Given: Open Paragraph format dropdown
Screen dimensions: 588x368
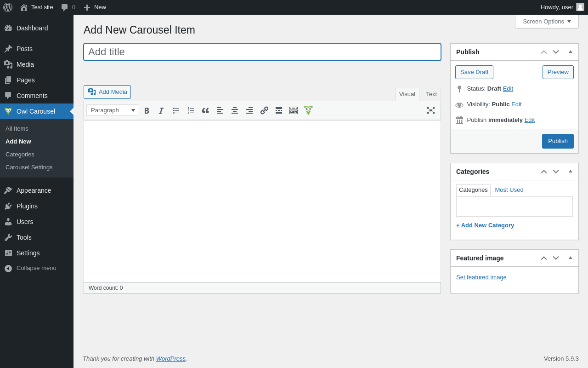Looking at the screenshot, I should click(112, 110).
